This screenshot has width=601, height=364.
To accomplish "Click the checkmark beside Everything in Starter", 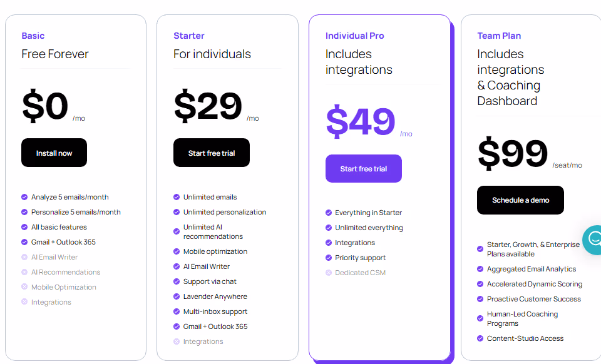I will coord(329,212).
